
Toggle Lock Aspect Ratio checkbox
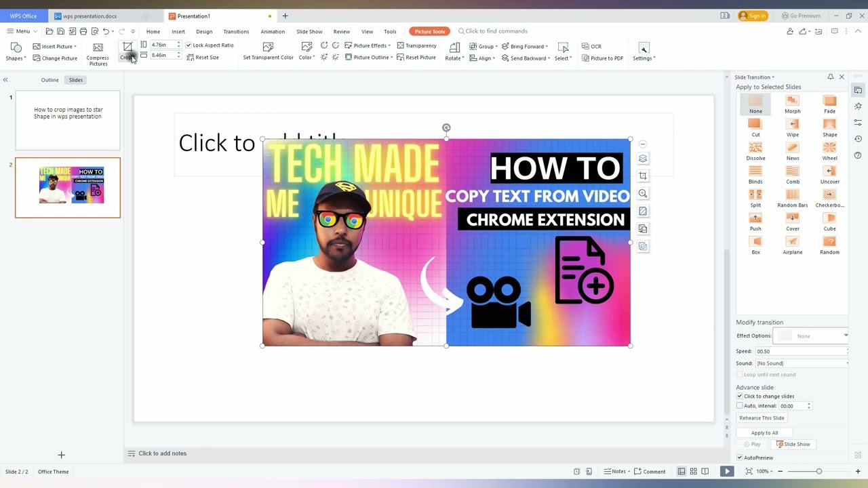pos(189,45)
